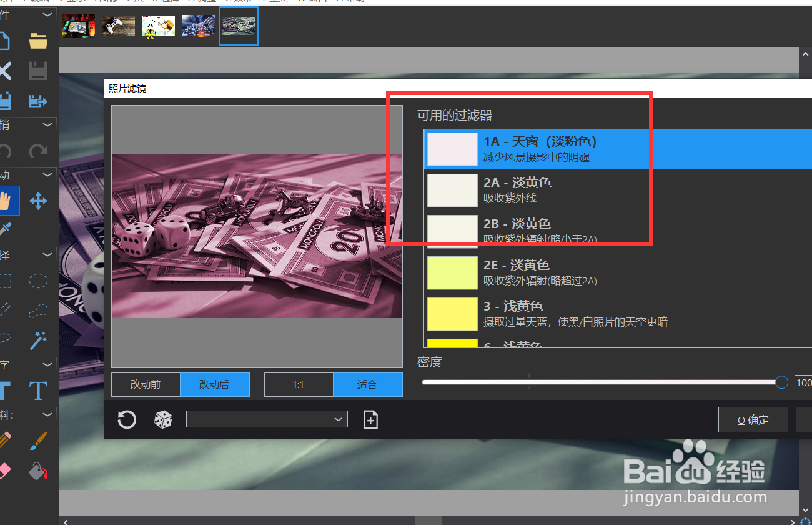Click the circular reset arrow icon
The height and width of the screenshot is (525, 812).
pos(127,419)
